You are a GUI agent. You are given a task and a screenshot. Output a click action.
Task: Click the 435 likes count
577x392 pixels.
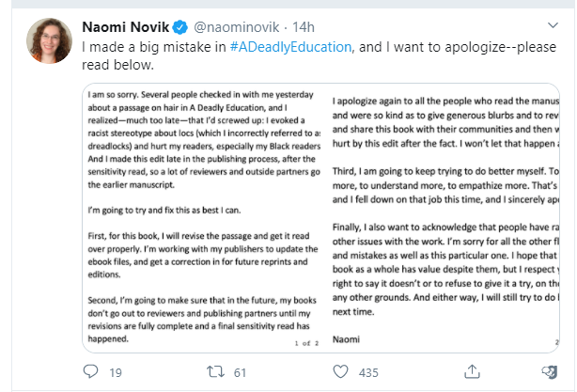click(368, 373)
